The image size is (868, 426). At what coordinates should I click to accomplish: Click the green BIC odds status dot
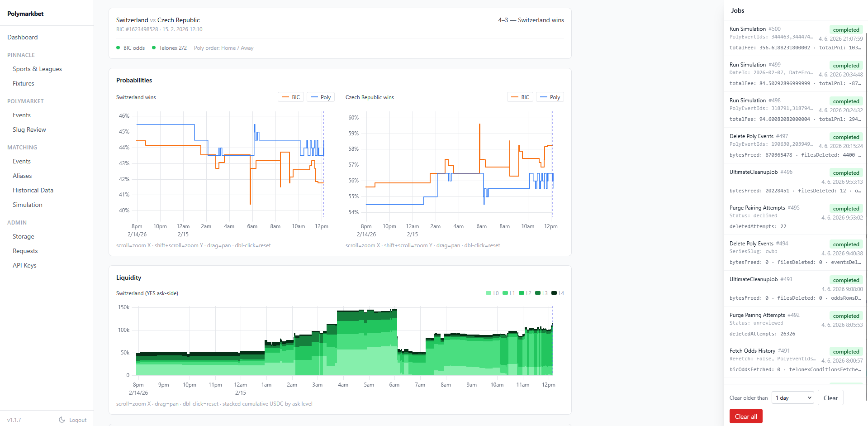click(118, 48)
